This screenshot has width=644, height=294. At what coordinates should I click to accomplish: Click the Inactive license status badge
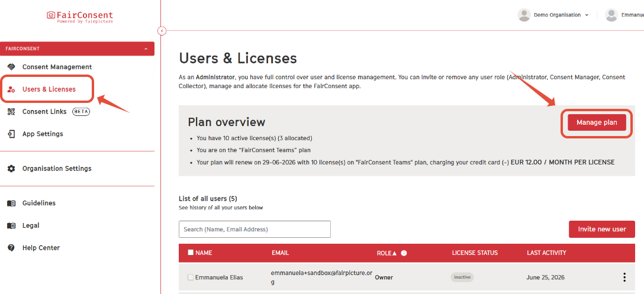coord(462,277)
